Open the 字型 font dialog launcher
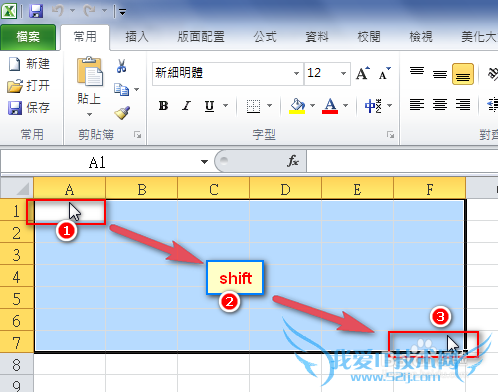This screenshot has height=392, width=498. click(x=390, y=135)
